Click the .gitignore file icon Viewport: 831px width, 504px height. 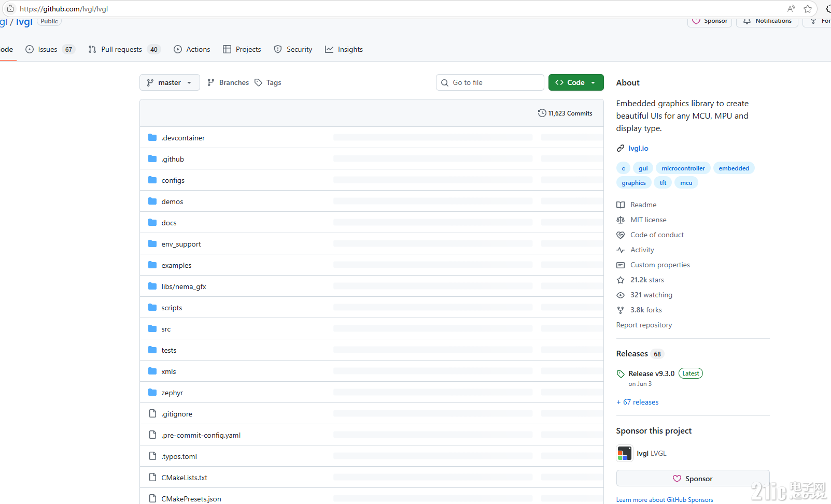(x=152, y=413)
